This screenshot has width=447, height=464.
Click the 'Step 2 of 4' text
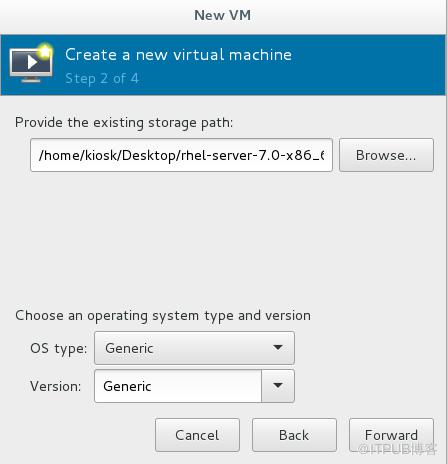point(102,79)
